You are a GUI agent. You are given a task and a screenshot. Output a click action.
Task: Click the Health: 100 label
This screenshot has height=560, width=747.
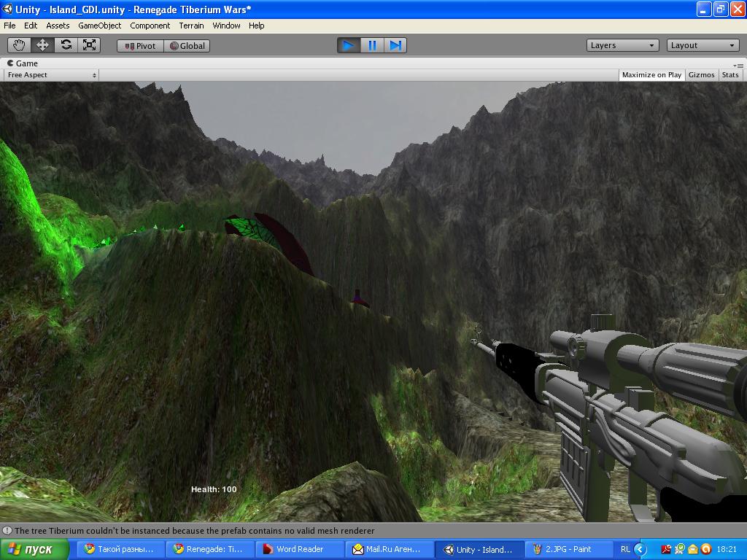(x=214, y=489)
